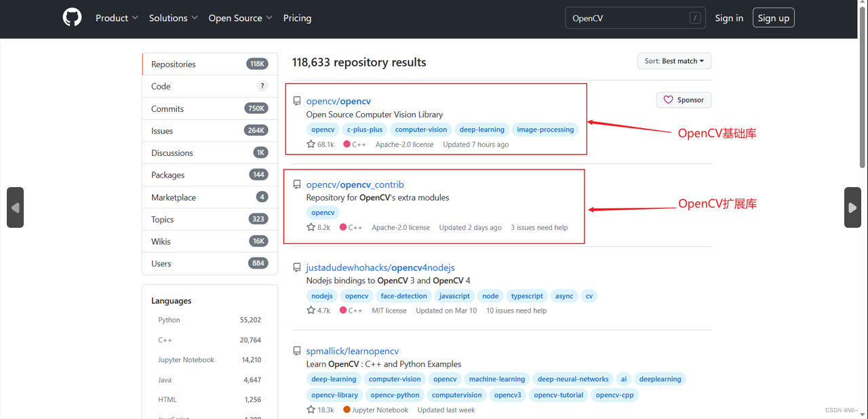Click the repo icon beside opencv/opencv
The width and height of the screenshot is (868, 419).
(297, 101)
